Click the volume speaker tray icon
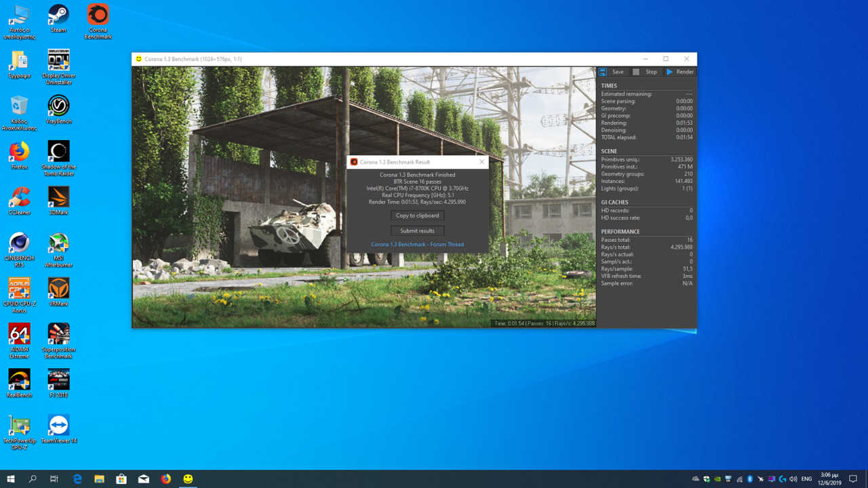 [x=793, y=479]
